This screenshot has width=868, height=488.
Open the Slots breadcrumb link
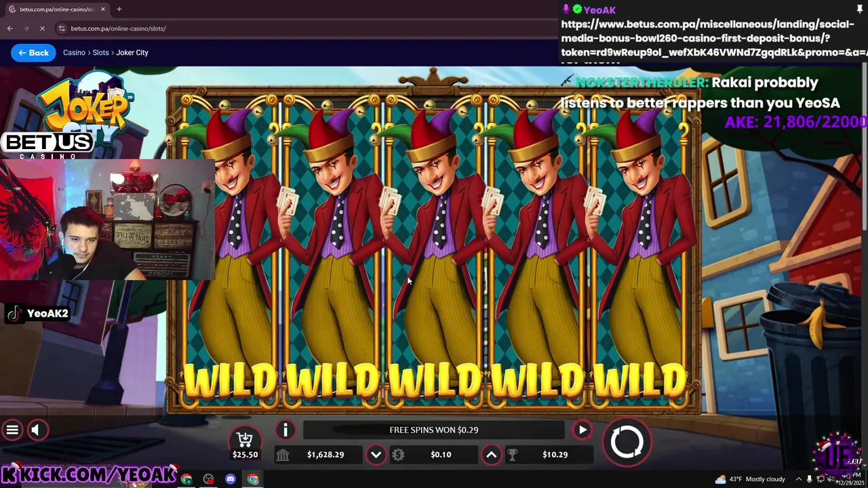pos(100,52)
